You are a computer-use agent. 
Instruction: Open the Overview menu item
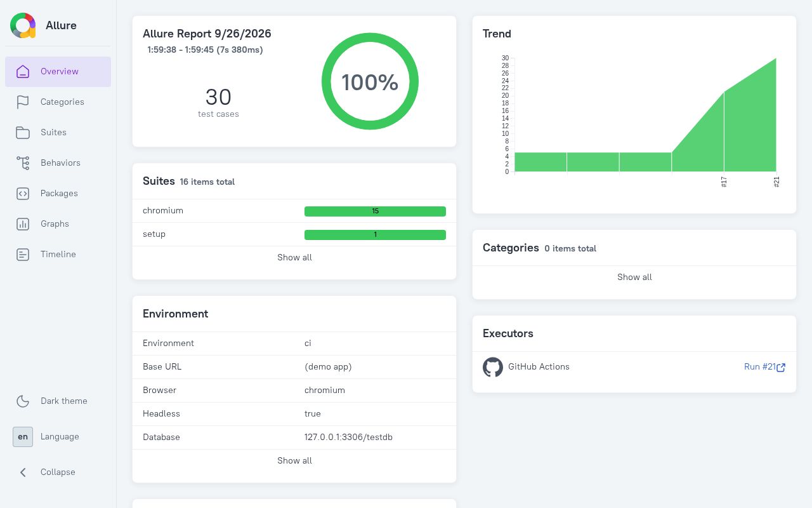(x=58, y=72)
